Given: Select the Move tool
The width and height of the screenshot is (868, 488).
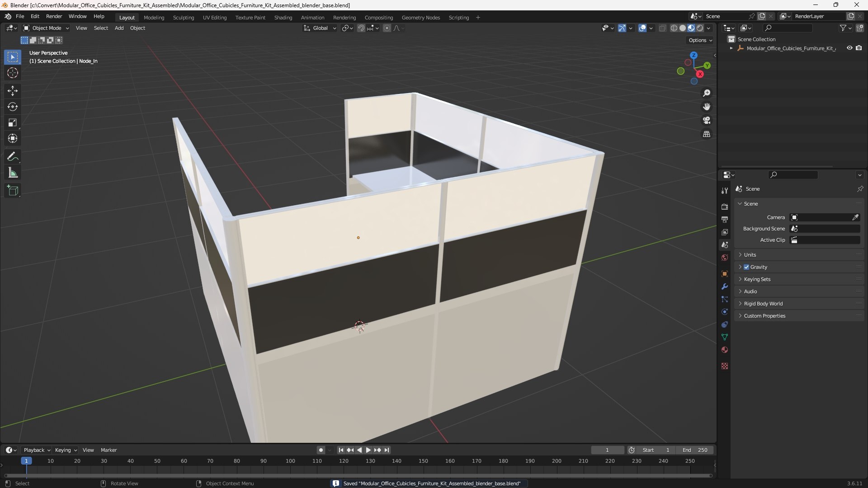Looking at the screenshot, I should pyautogui.click(x=13, y=91).
